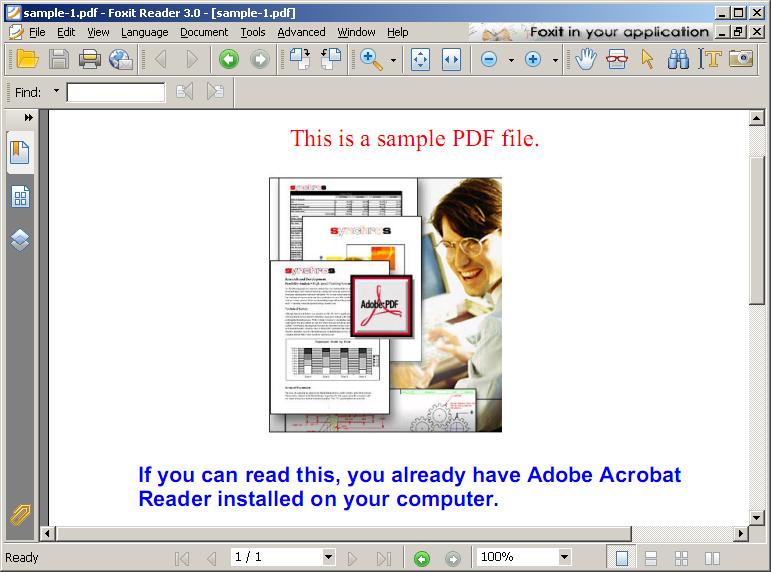Select the Snapshot camera tool

(741, 59)
